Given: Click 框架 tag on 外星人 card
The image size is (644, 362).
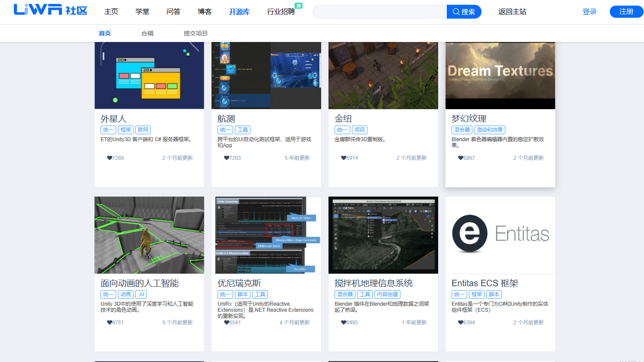Looking at the screenshot, I should [x=126, y=130].
